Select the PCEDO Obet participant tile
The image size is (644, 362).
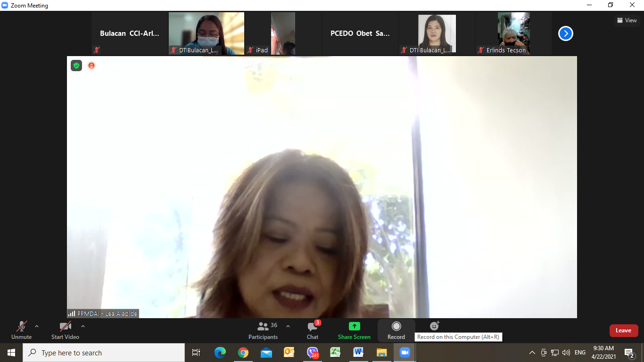click(360, 33)
